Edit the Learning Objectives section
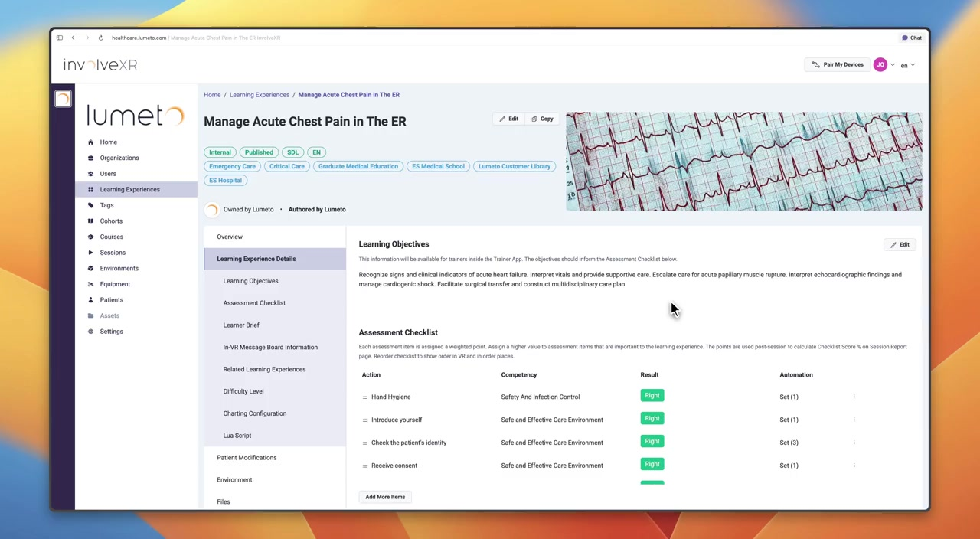Image resolution: width=980 pixels, height=539 pixels. tap(900, 245)
